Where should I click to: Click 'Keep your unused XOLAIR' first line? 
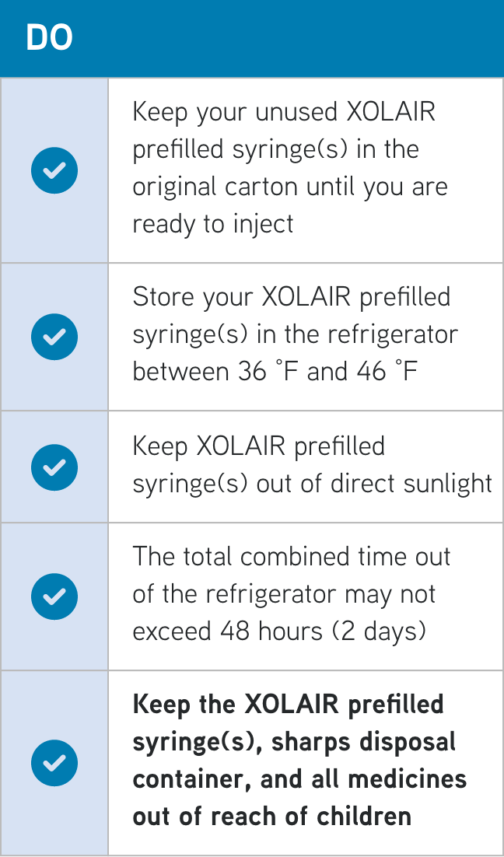coord(284,112)
